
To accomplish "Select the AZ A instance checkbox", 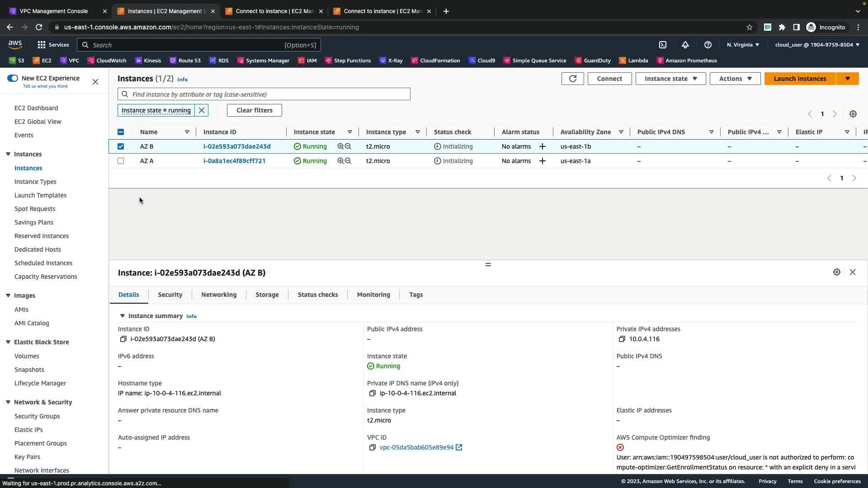I will click(121, 161).
